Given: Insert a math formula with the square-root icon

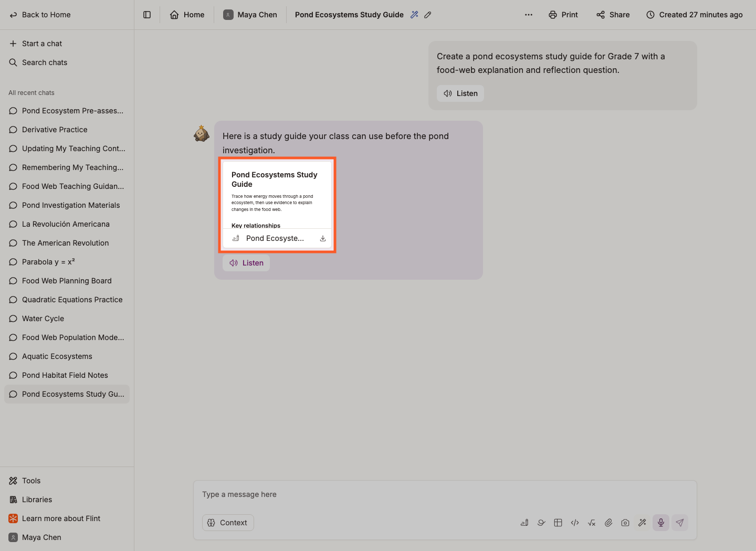Looking at the screenshot, I should [592, 523].
